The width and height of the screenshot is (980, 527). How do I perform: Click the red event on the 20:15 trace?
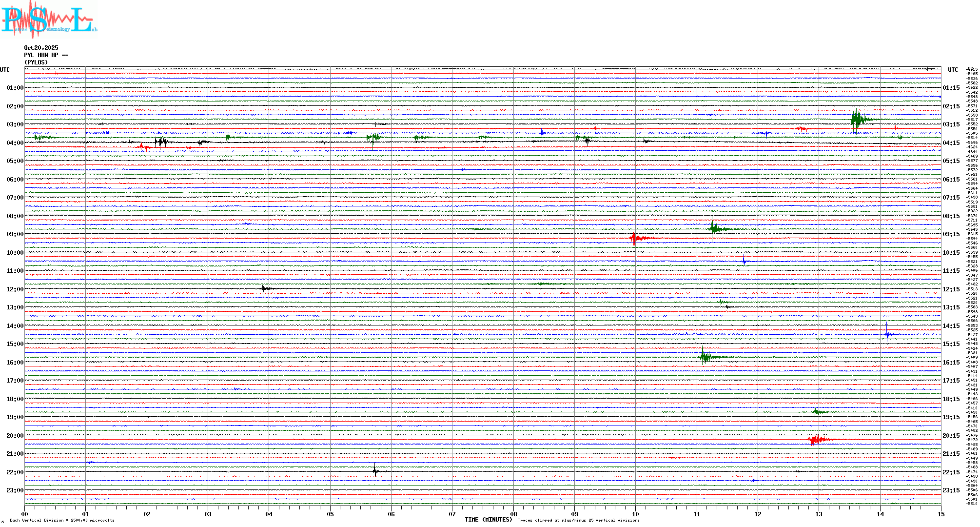pyautogui.click(x=815, y=440)
